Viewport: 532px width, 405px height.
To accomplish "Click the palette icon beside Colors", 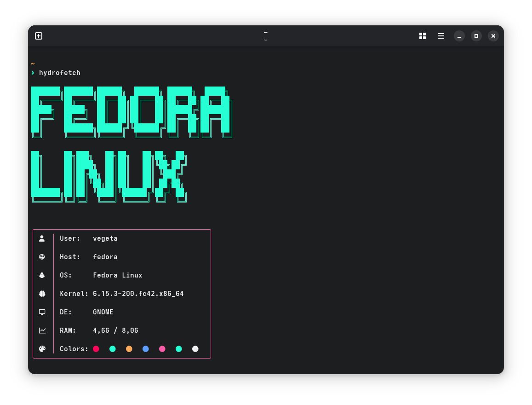I will [42, 349].
